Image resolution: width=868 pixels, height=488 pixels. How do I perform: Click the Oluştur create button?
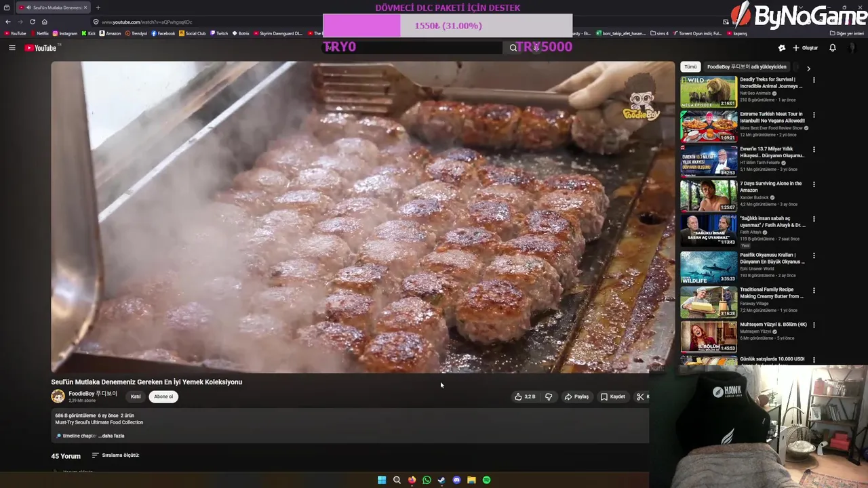(806, 48)
